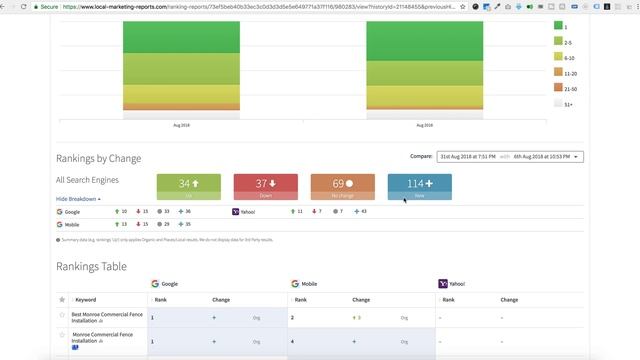This screenshot has width=640, height=360.
Task: Click the red 37 Down rankings box
Action: tap(266, 187)
